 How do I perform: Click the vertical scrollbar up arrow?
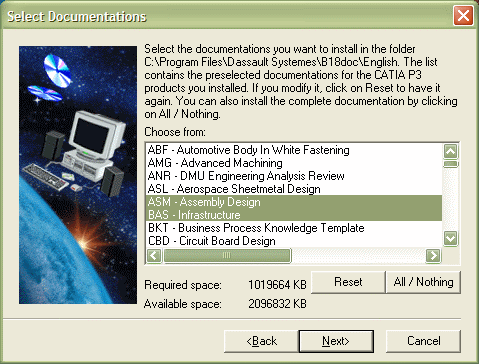click(x=451, y=151)
